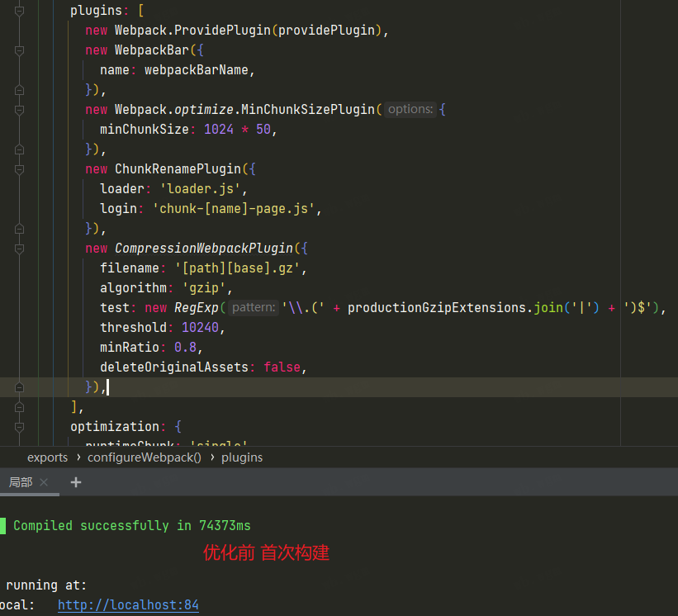Click end fold marker of WebpackBar block
The height and width of the screenshot is (616, 678).
coord(19,90)
